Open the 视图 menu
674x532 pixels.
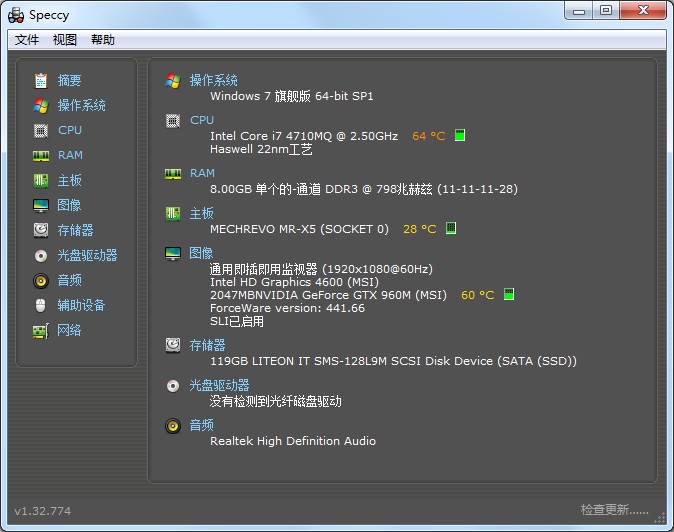tap(64, 40)
